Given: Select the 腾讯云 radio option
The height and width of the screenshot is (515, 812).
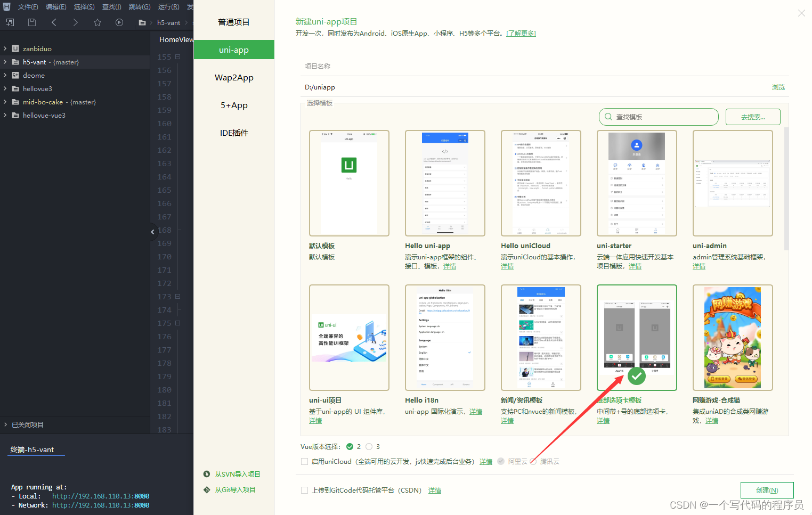Looking at the screenshot, I should pos(533,461).
